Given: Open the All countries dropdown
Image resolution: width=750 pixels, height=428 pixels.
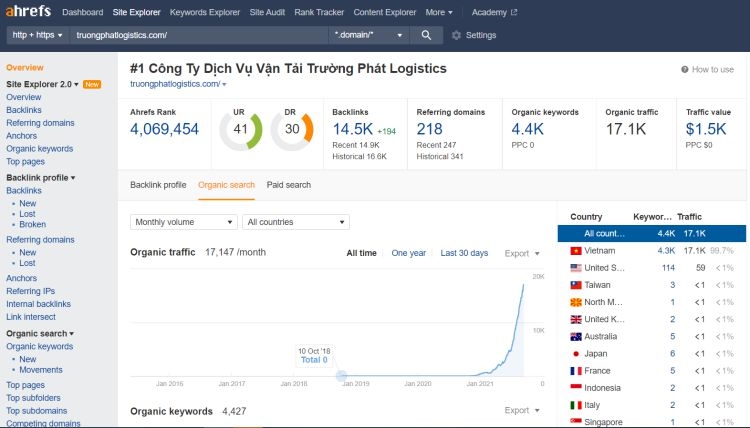Looking at the screenshot, I should [296, 222].
